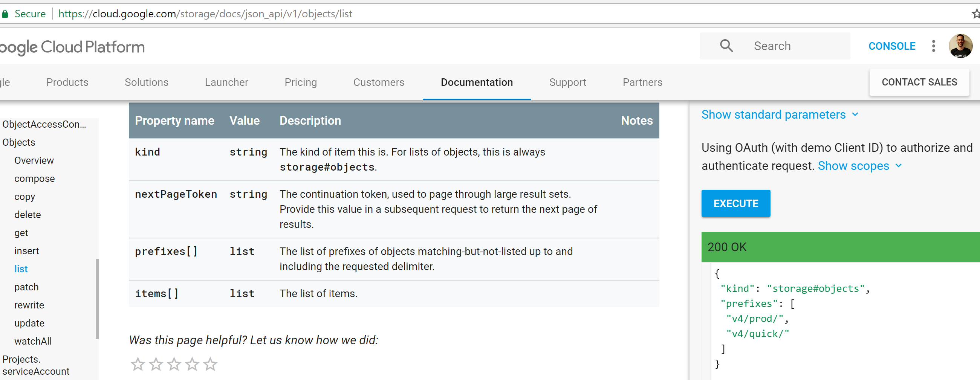Switch to the Documentation tab
The width and height of the screenshot is (980, 380).
(476, 82)
